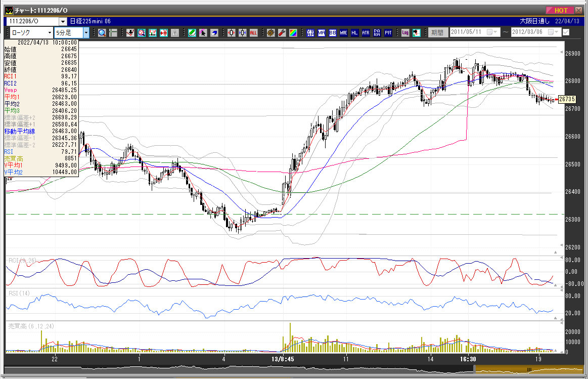Toggle the VWAP indicator button
Screen dimensions: 588x379
click(310, 33)
